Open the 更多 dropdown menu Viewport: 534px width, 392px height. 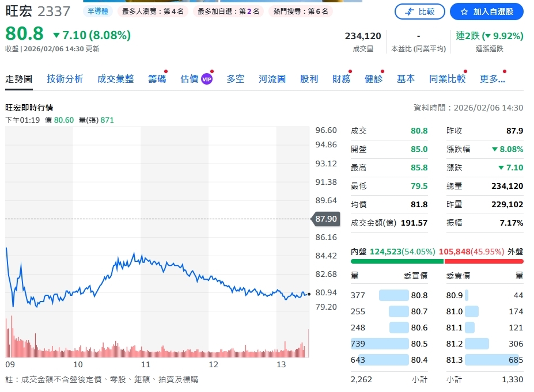pyautogui.click(x=492, y=79)
